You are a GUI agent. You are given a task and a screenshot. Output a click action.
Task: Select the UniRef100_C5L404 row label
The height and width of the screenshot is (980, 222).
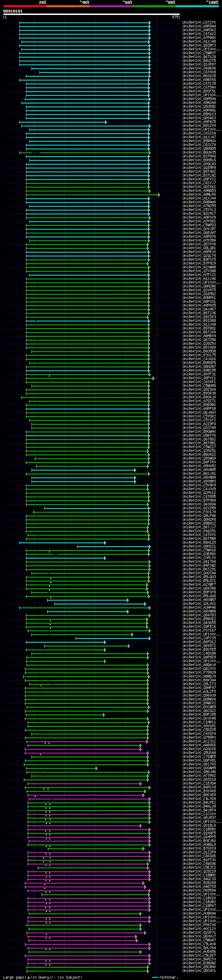199,944
